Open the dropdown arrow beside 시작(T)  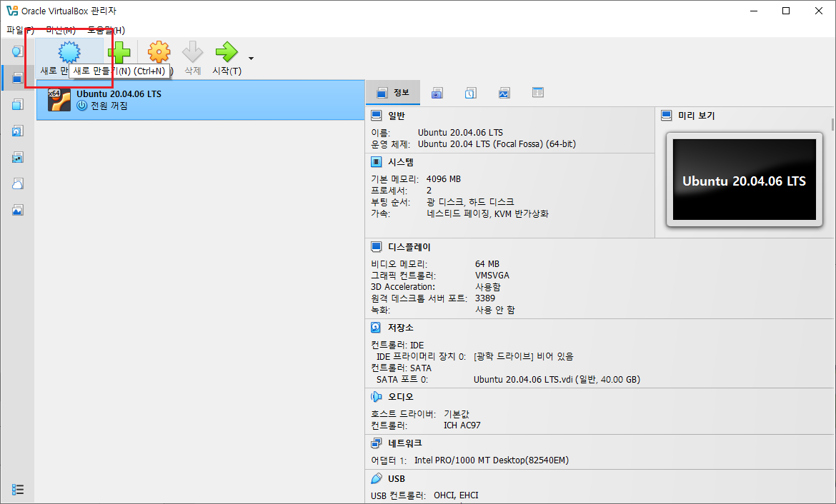(251, 59)
